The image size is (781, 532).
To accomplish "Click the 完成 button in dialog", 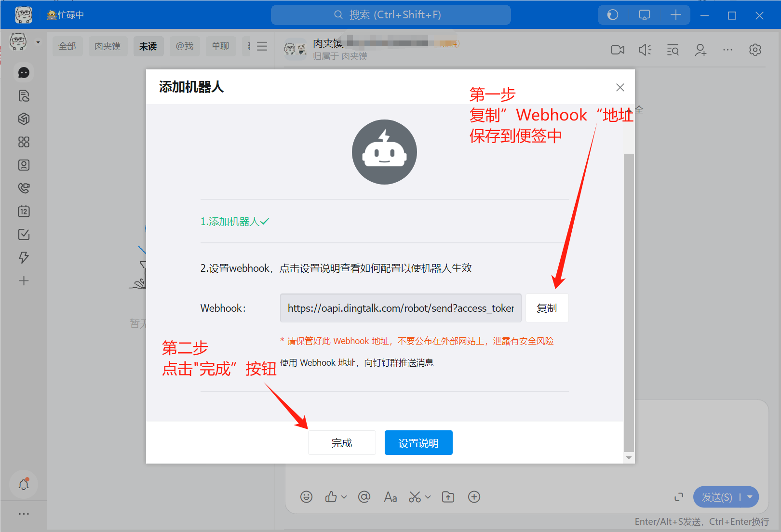I will (x=342, y=443).
